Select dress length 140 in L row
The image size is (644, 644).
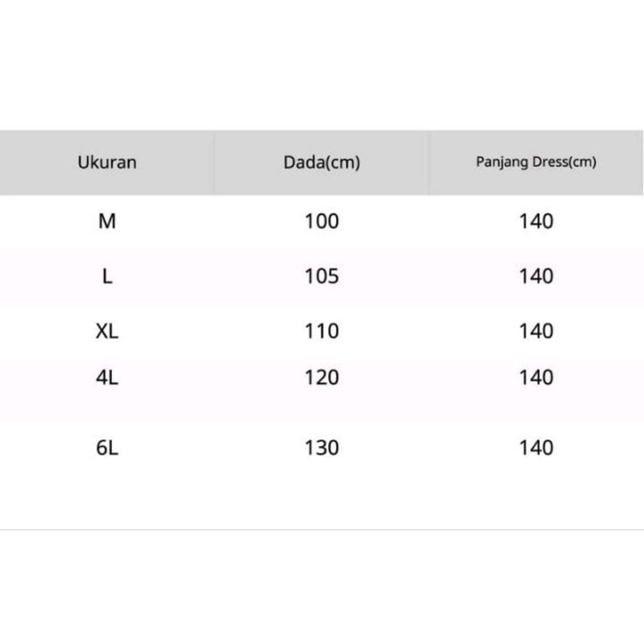point(536,276)
